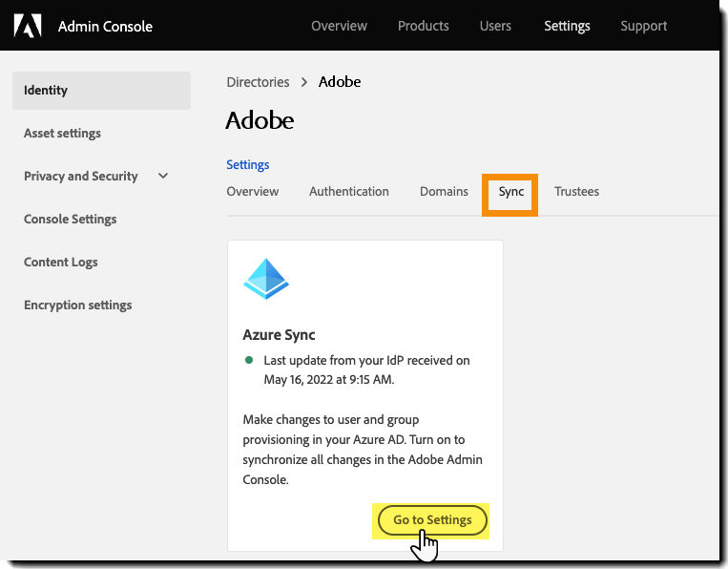Expand the Privacy and Security section
This screenshot has width=728, height=569.
pyautogui.click(x=163, y=176)
